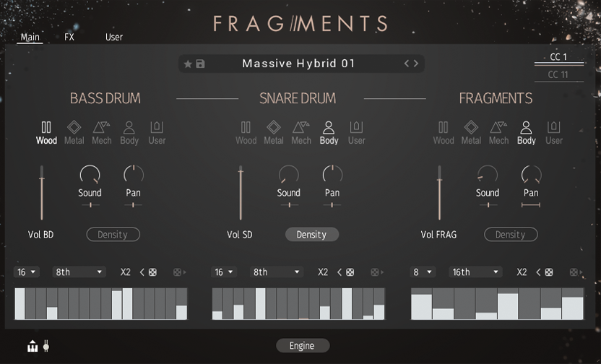This screenshot has width=601, height=364.
Task: Click the favorite star icon beside preset name
Action: [x=188, y=64]
